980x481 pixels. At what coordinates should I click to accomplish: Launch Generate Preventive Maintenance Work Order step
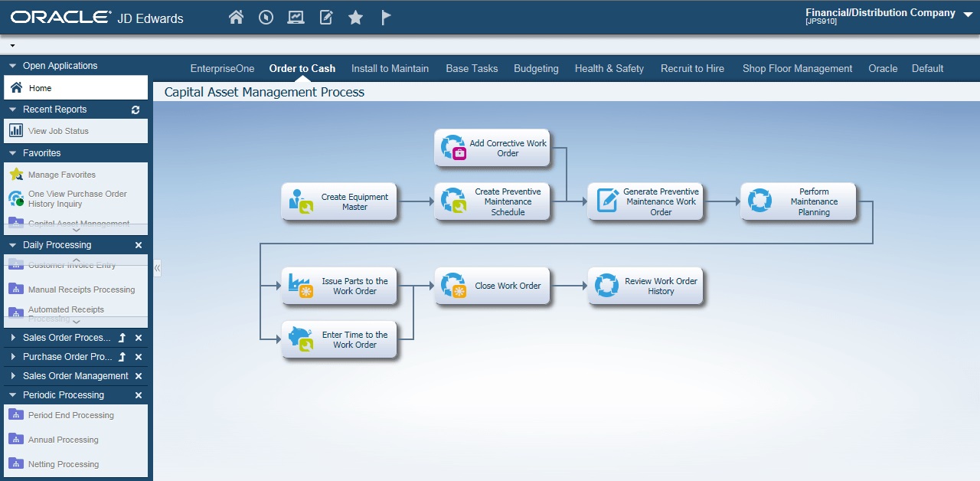[645, 202]
